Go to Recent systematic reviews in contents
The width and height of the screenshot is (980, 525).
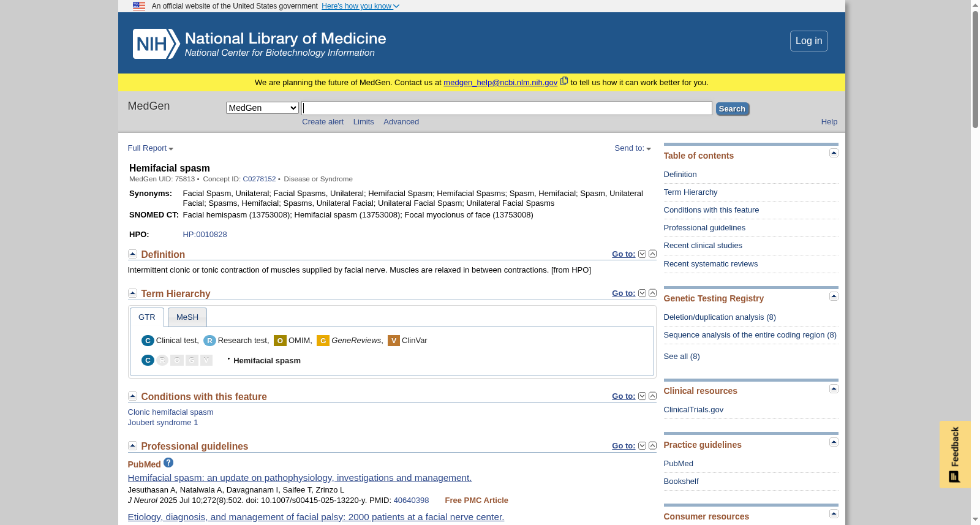point(710,264)
